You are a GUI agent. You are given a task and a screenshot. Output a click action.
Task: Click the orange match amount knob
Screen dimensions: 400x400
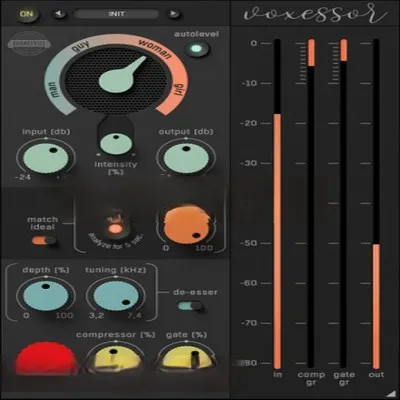click(187, 225)
